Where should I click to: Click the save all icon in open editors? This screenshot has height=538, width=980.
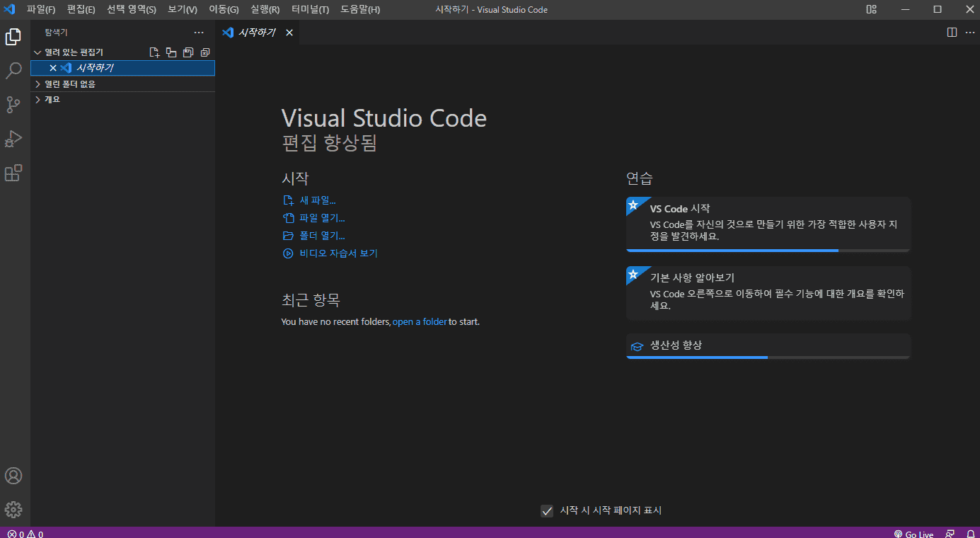pyautogui.click(x=188, y=52)
